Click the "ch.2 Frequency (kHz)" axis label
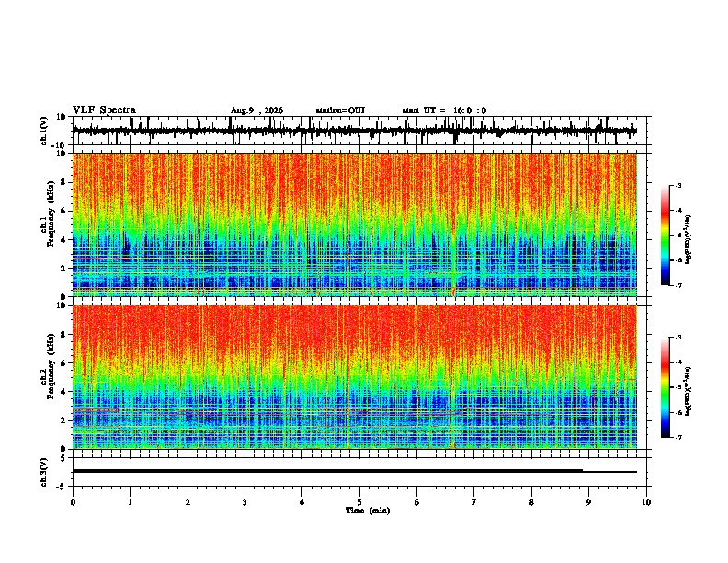 (48, 366)
